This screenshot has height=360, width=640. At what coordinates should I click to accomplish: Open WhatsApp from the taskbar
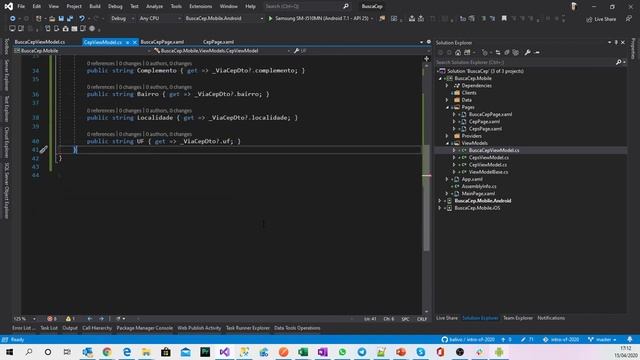[x=342, y=352]
